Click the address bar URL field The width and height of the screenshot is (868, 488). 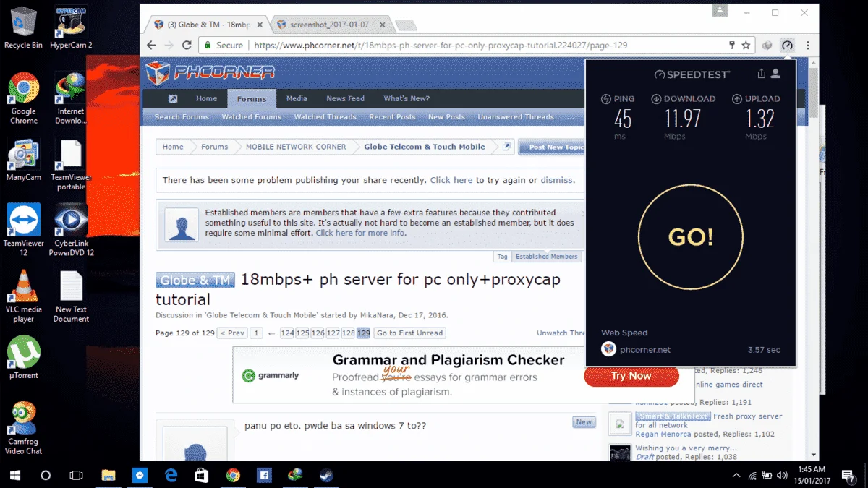(x=477, y=45)
